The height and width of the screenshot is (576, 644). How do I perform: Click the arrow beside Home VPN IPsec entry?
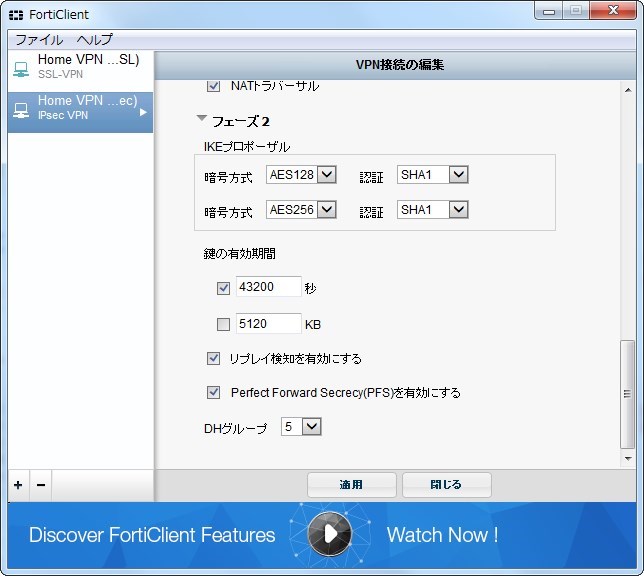coord(143,112)
